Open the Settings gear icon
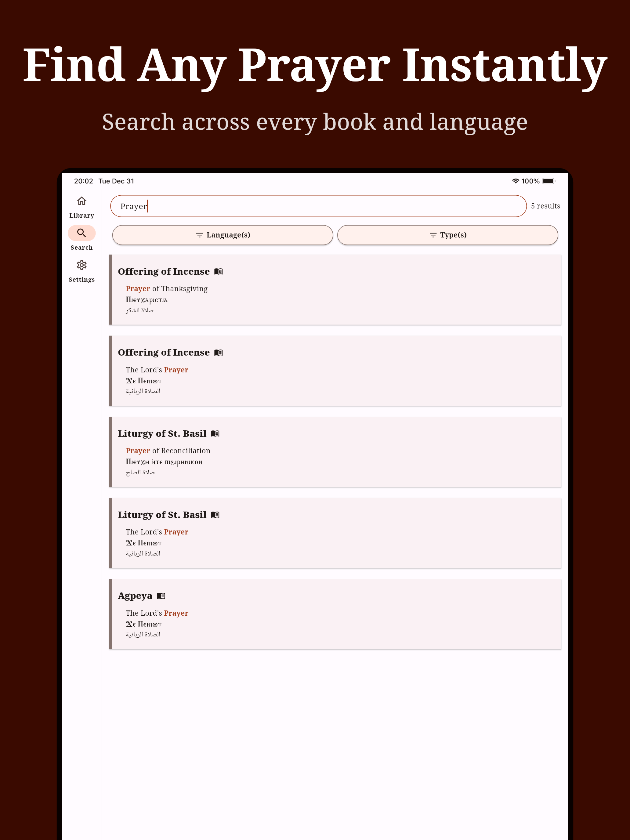The image size is (630, 840). 81,265
